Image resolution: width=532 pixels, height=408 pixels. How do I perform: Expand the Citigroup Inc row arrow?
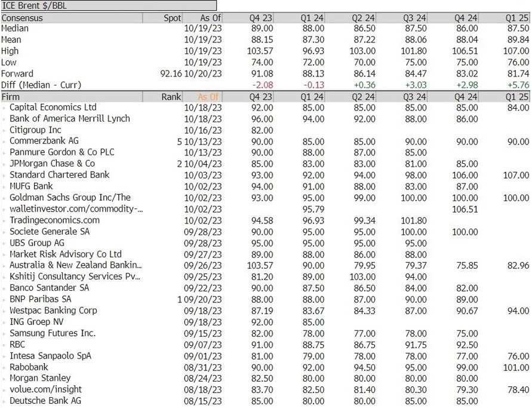point(4,130)
